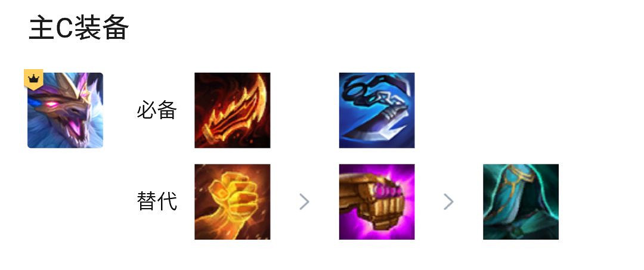View second required item in 必备 row
Image resolution: width=644 pixels, height=270 pixels.
point(377,110)
